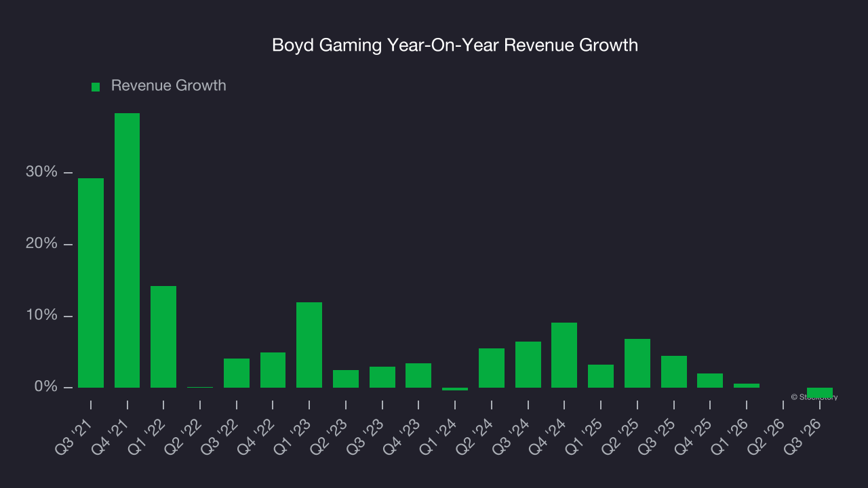This screenshot has height=488, width=868.
Task: Select the 'Revenue Growth' legend label
Action: click(x=169, y=86)
